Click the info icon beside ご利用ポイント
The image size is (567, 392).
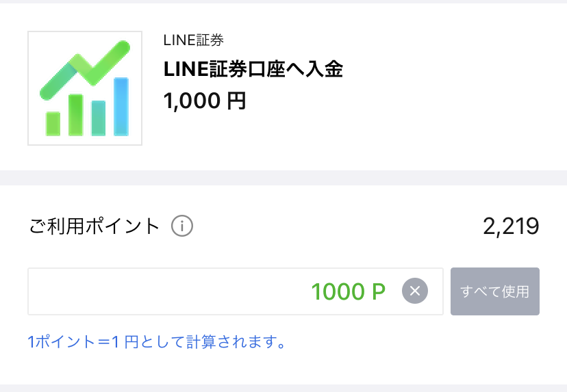point(182,226)
